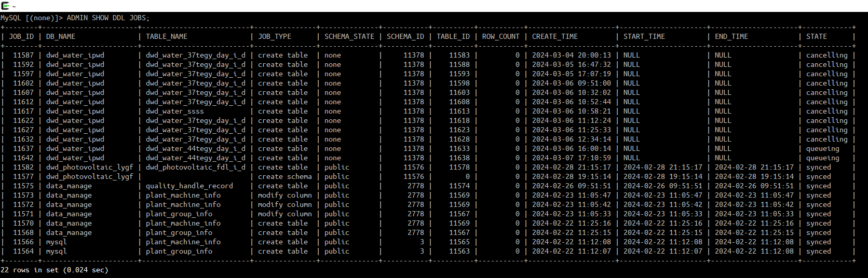Click the terminal window icon in title bar
868x278 pixels.
coord(5,6)
